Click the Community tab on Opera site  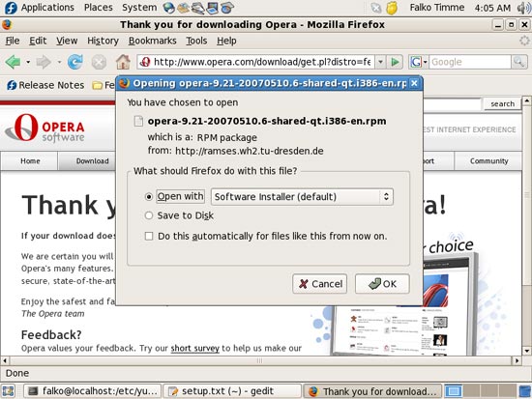point(488,161)
